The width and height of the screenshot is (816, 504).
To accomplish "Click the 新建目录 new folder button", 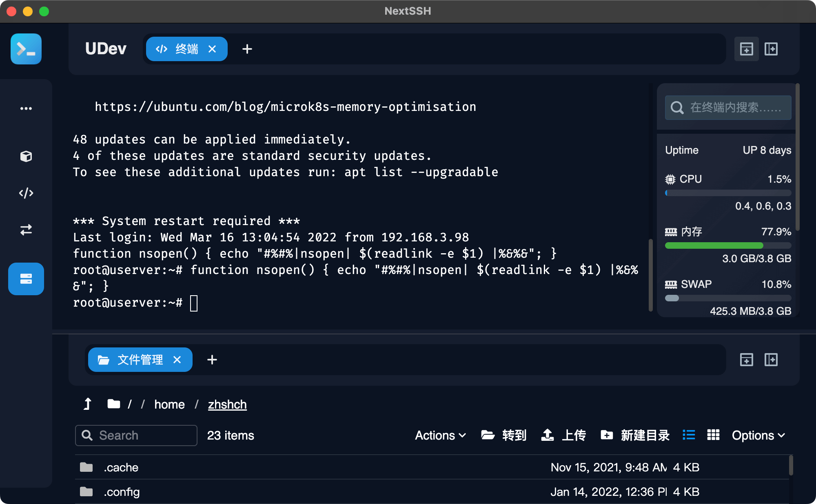I will [x=635, y=435].
